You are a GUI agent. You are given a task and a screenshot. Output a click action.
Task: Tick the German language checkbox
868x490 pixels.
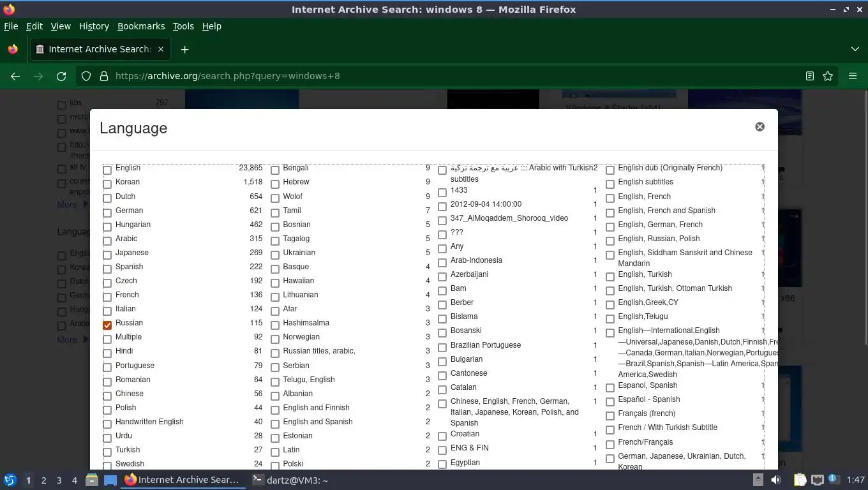tap(107, 212)
